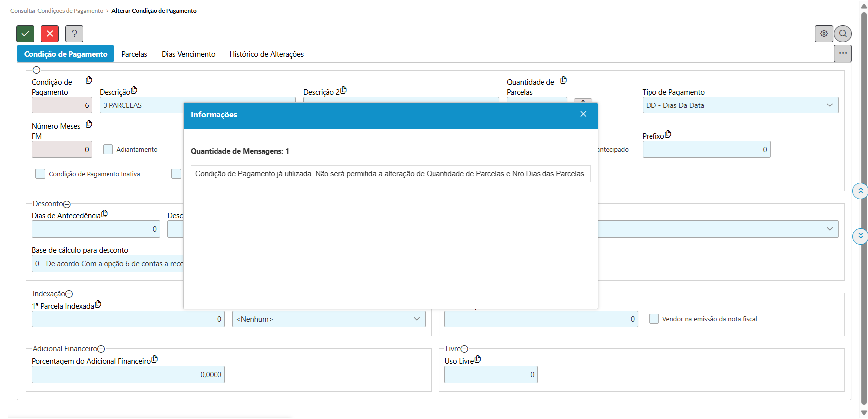Viewport: 868px width, 419px height.
Task: Open the three-dots more options menu
Action: 842,53
